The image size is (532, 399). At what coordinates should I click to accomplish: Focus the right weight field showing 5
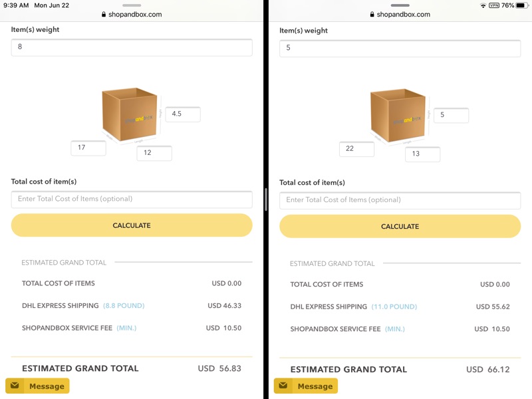400,48
